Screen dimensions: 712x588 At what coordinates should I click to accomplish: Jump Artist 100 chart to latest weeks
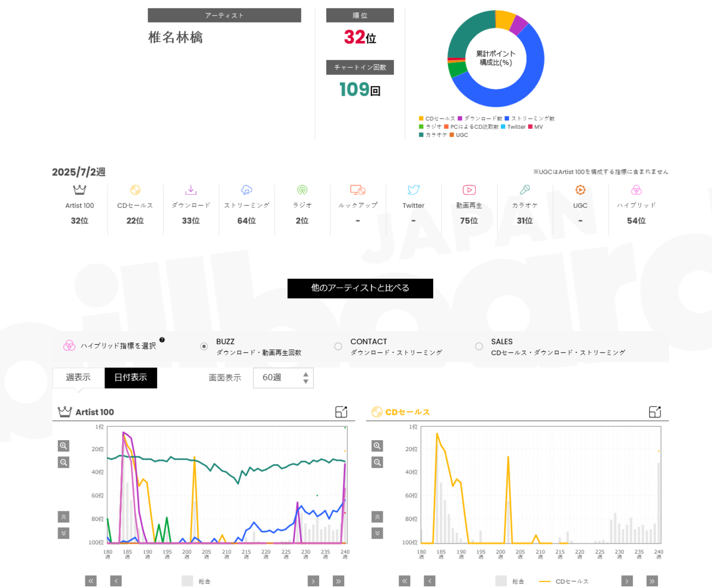tap(339, 581)
